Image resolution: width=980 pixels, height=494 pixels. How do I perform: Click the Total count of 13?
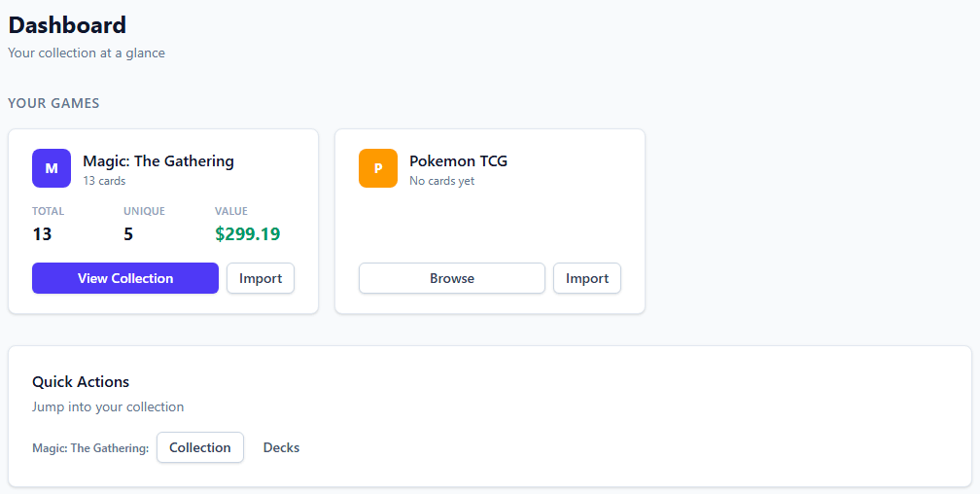click(x=42, y=234)
